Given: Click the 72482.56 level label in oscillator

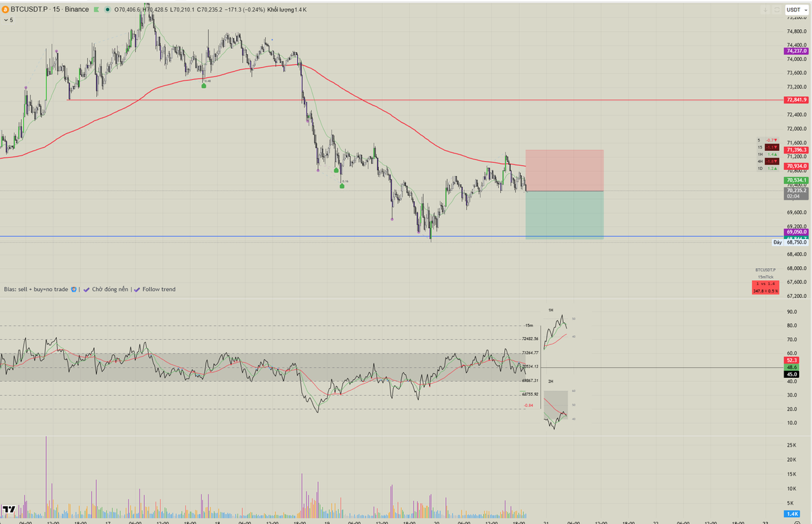Looking at the screenshot, I should tap(530, 339).
